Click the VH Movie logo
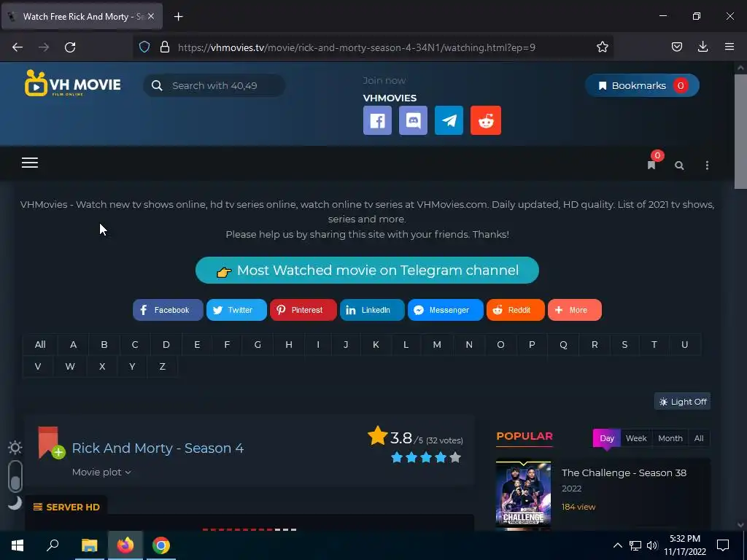 pos(73,83)
